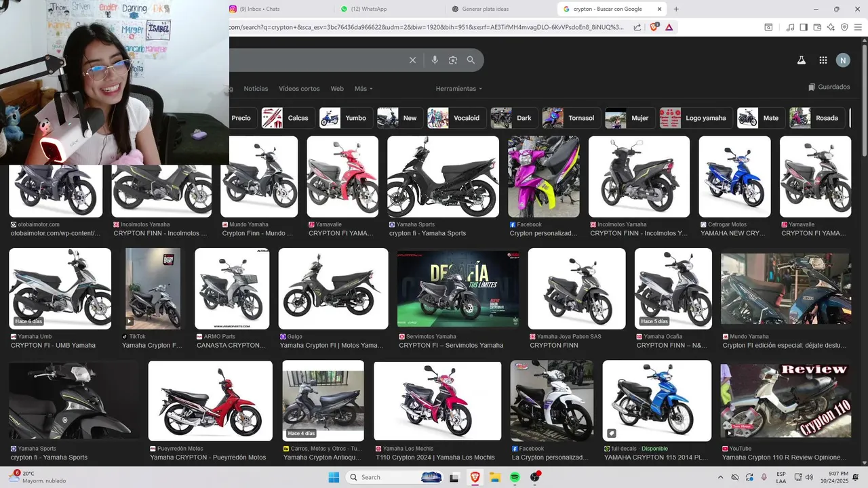Start voice search with microphone icon
Image resolution: width=868 pixels, height=488 pixels.
[x=435, y=60]
